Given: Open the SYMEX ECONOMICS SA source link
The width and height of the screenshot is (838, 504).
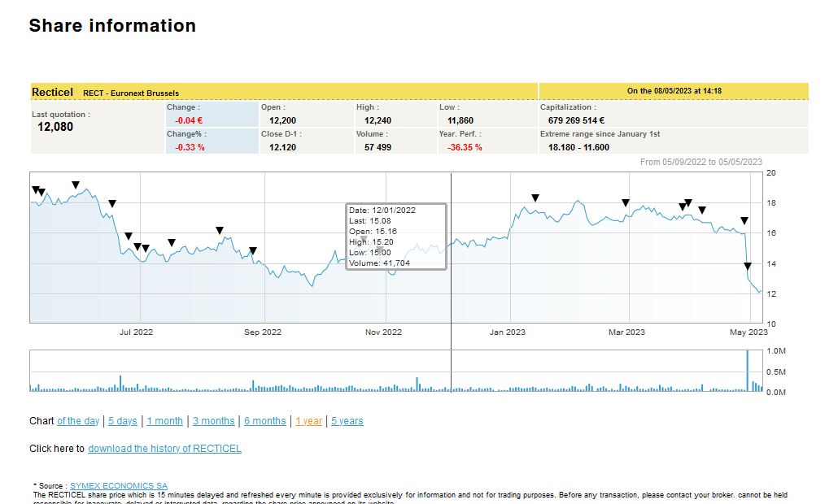Looking at the screenshot, I should [x=119, y=485].
